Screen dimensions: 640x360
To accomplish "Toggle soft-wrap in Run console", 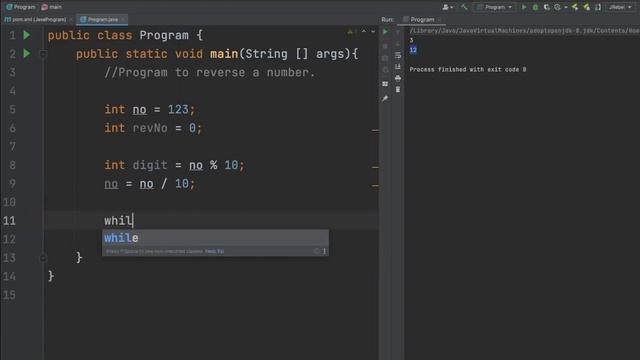I will coord(398,55).
